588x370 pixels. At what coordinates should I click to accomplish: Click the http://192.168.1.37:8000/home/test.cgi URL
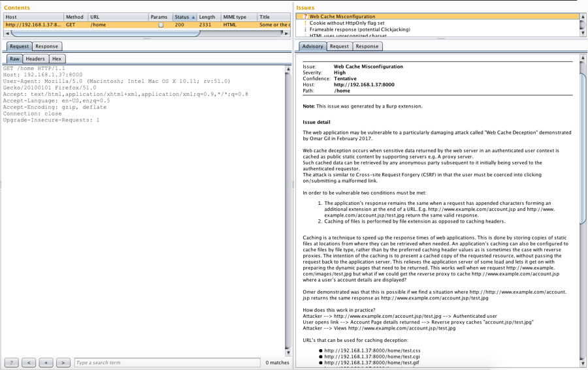click(x=372, y=356)
